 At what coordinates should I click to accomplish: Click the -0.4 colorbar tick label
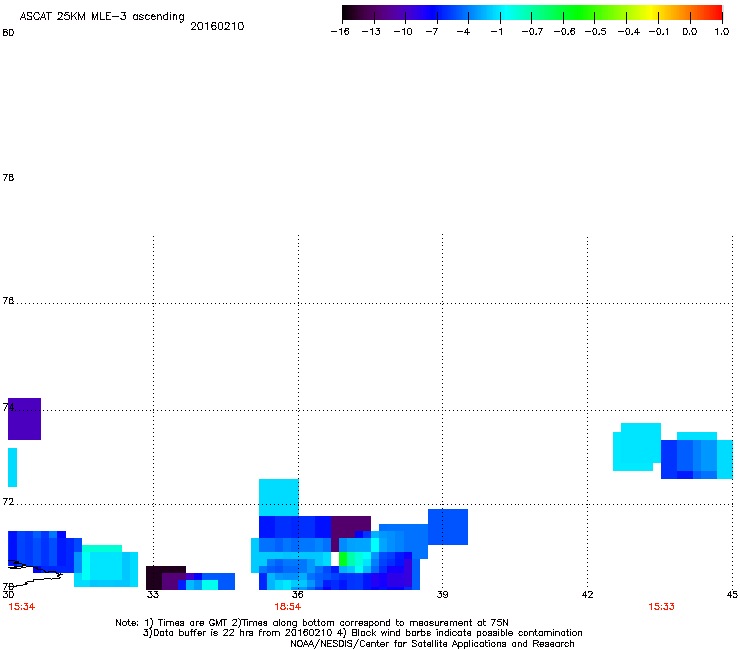629,32
